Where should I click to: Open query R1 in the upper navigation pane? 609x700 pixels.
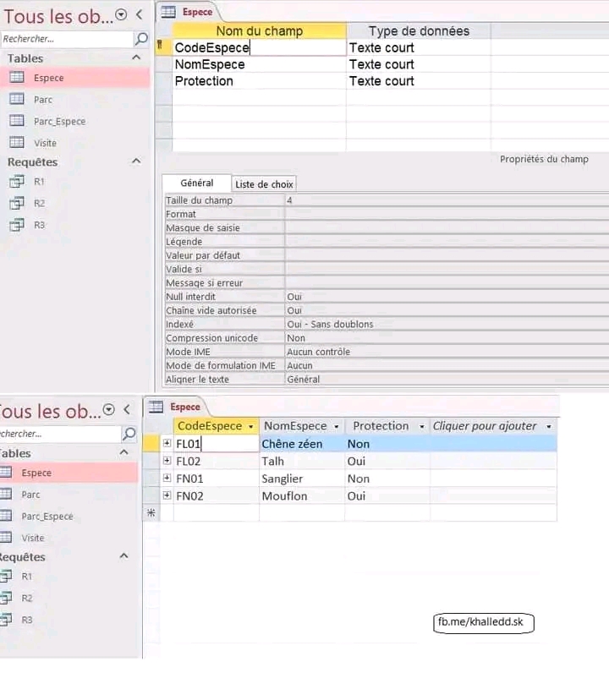[x=39, y=182]
